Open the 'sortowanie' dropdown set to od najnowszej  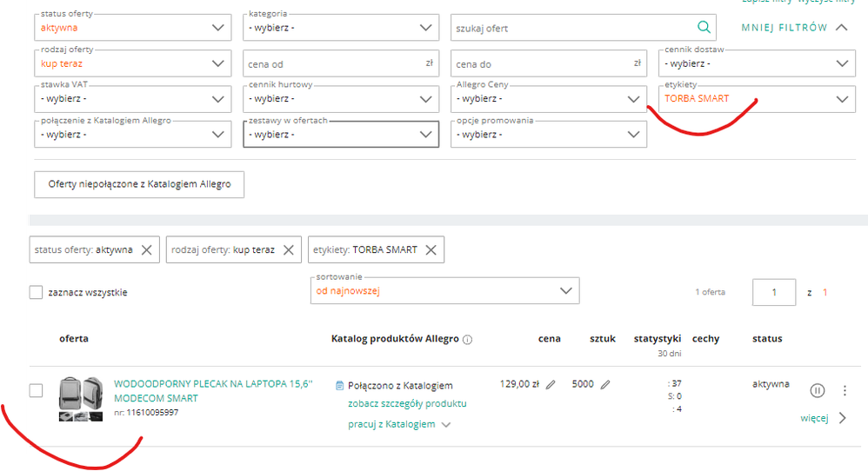click(444, 290)
